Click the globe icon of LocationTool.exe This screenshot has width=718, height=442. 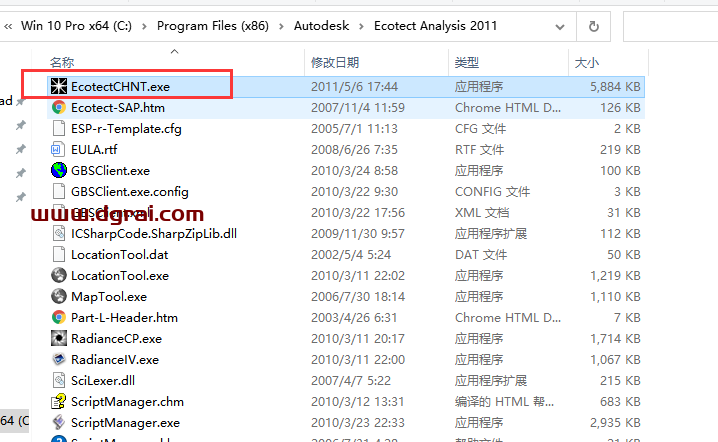coord(59,275)
